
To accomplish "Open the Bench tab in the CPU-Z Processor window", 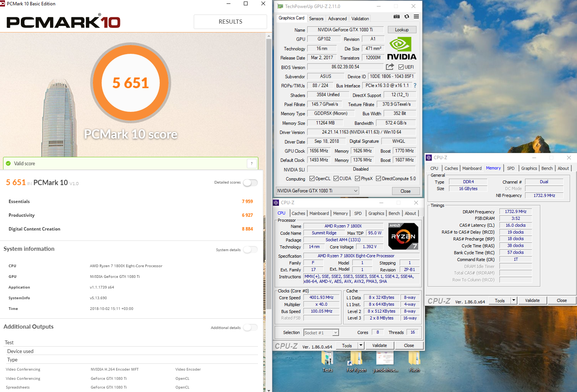I will (x=394, y=213).
